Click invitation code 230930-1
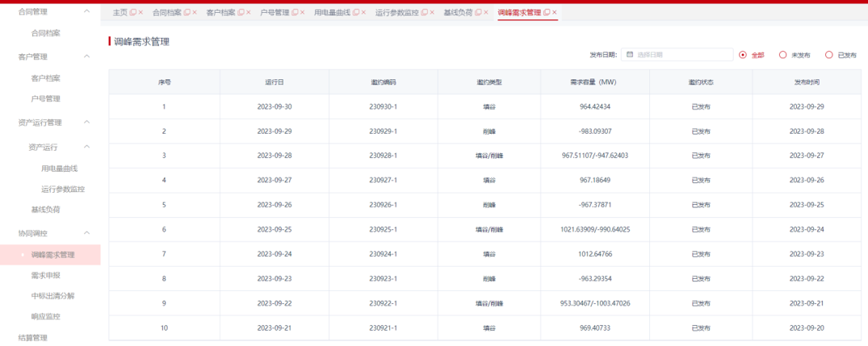Image resolution: width=868 pixels, height=346 pixels. [383, 106]
